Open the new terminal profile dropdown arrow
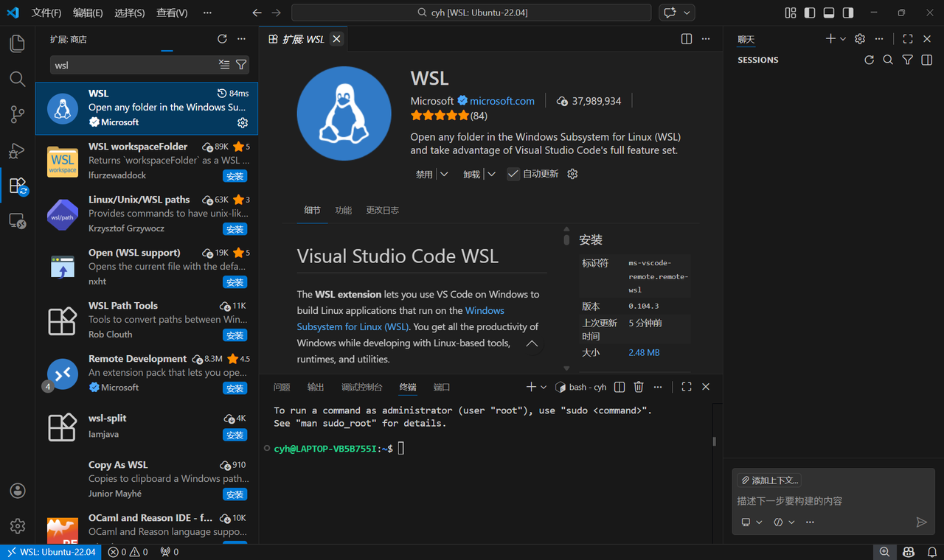Viewport: 944px width, 560px height. pyautogui.click(x=544, y=387)
